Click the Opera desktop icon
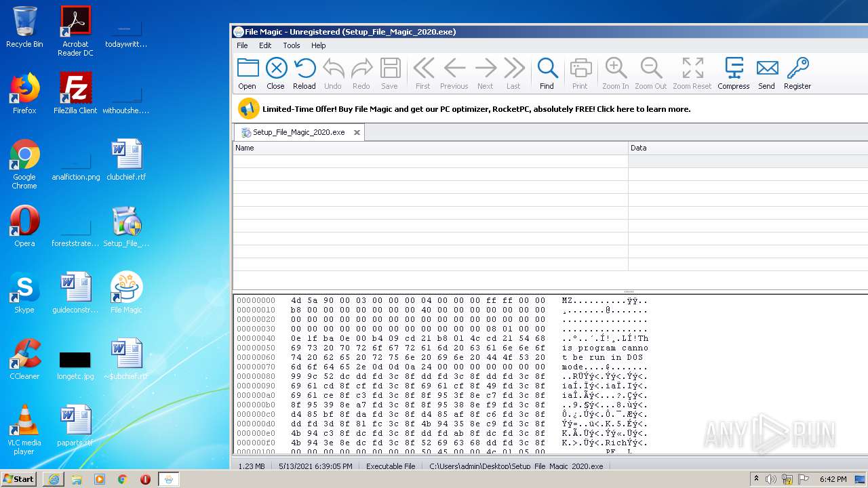The width and height of the screenshot is (868, 488). pos(24,226)
